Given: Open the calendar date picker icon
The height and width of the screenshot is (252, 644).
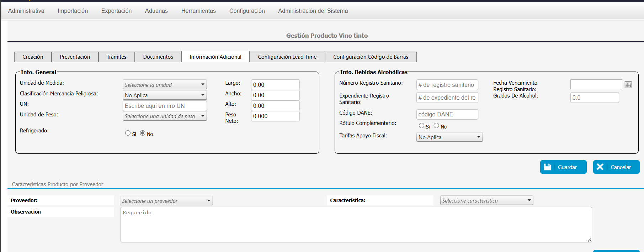Looking at the screenshot, I should [x=628, y=85].
